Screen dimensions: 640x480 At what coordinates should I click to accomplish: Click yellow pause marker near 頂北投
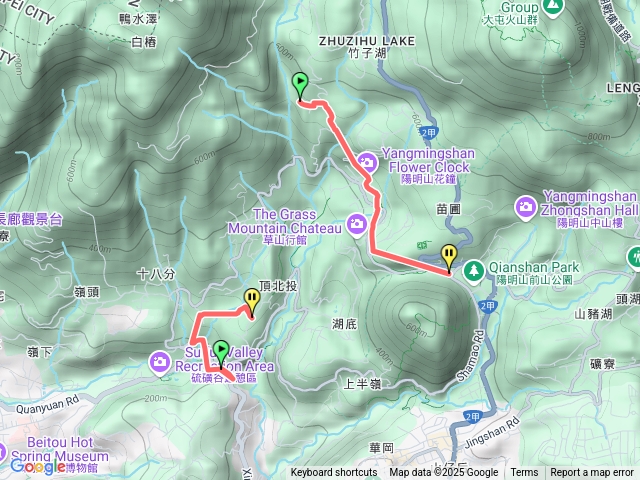point(252,302)
